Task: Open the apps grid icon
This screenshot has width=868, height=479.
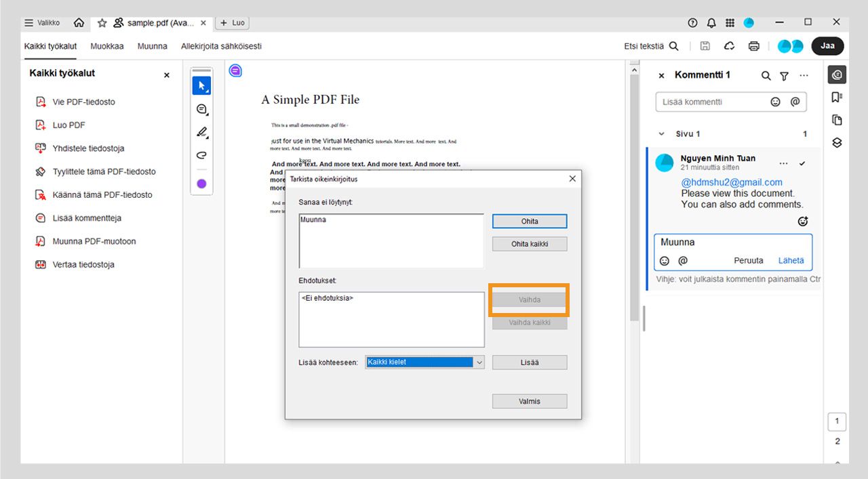Action: (730, 22)
